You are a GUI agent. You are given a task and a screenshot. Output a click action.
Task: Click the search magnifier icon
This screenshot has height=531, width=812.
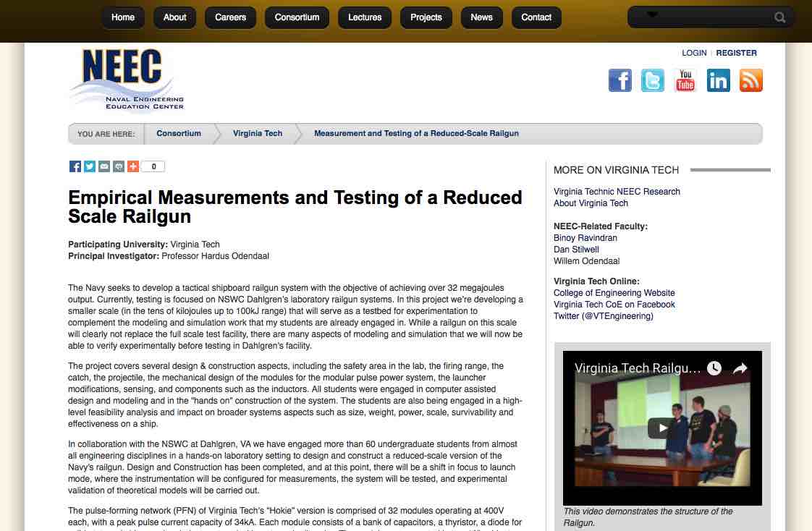coord(779,17)
